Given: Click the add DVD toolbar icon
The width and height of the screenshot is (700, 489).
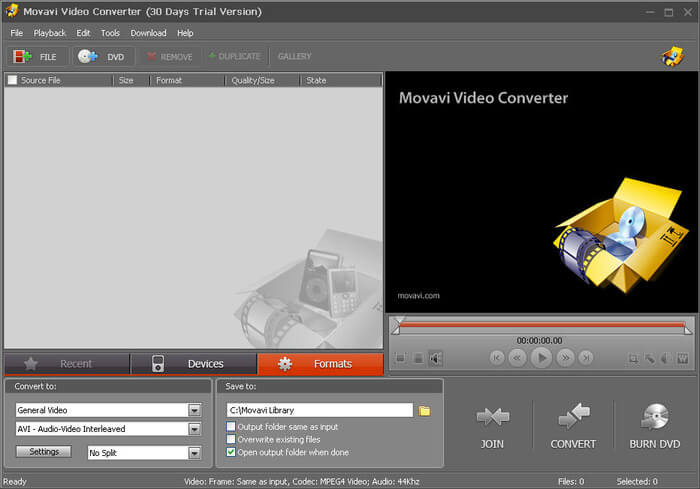Looking at the screenshot, I should pos(88,56).
